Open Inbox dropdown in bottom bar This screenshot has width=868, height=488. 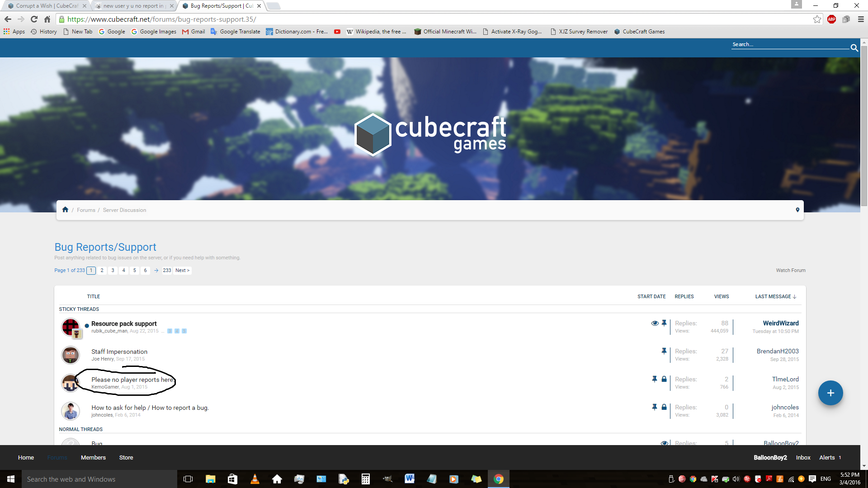point(803,457)
